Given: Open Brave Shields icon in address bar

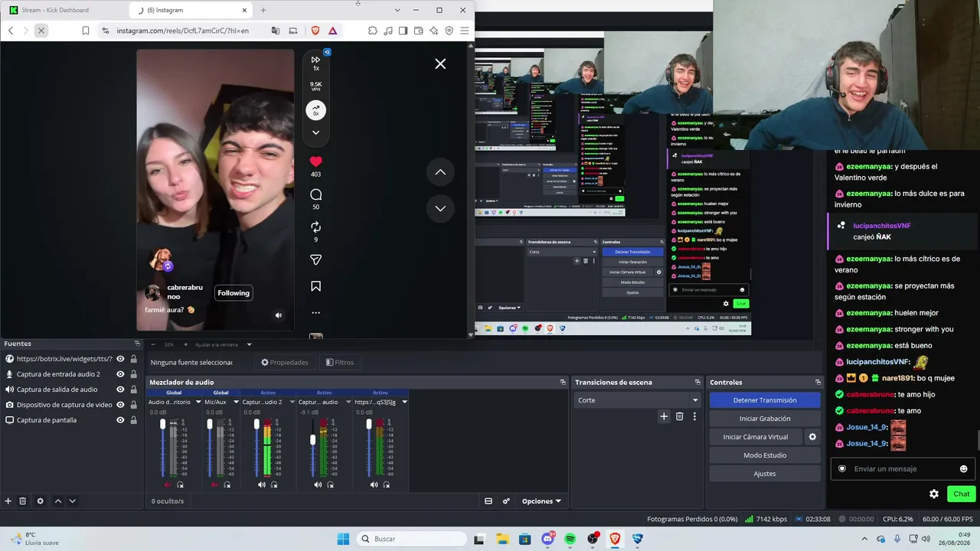Looking at the screenshot, I should coord(315,31).
